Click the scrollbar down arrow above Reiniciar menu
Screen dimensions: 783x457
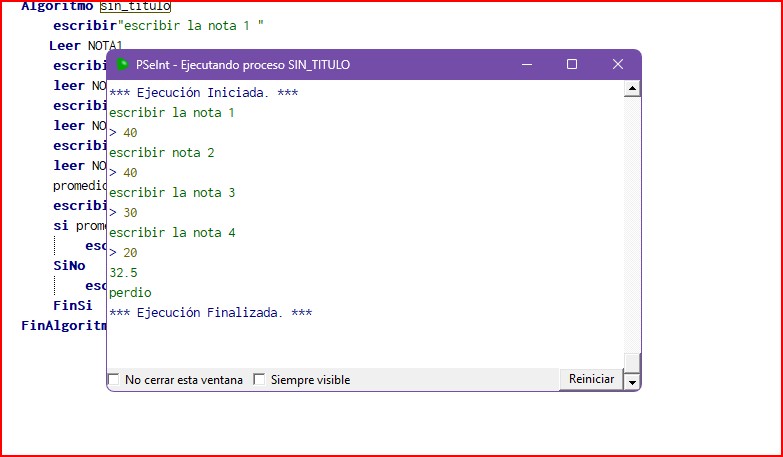[631, 360]
